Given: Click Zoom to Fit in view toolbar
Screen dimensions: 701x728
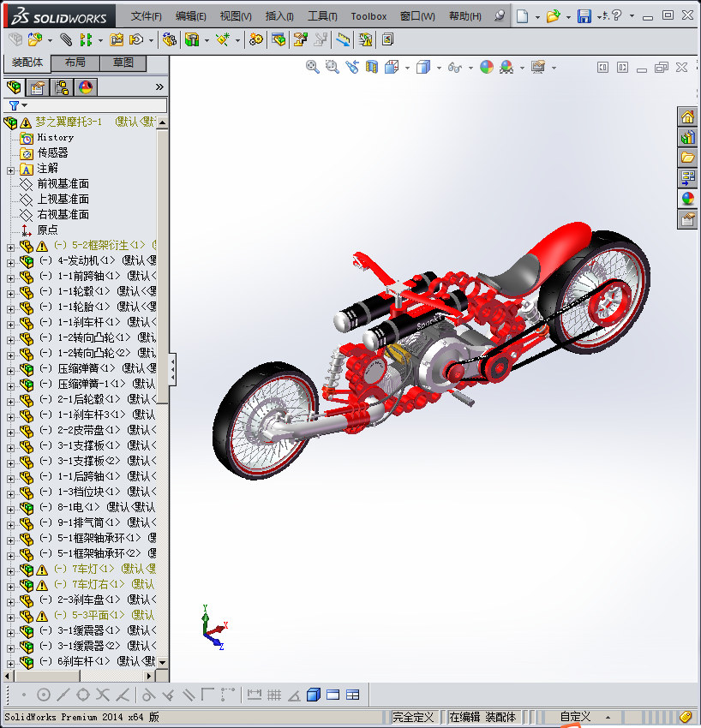Looking at the screenshot, I should click(313, 68).
